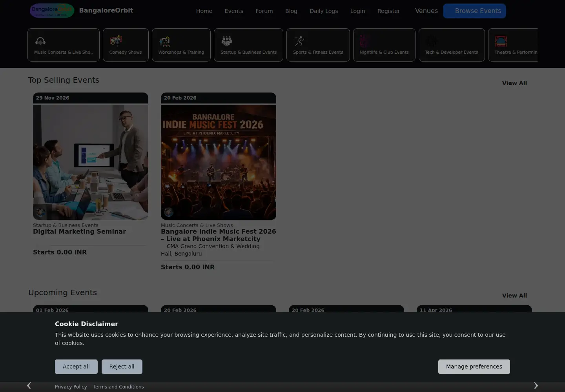Click the 29 Nov 2026 date badge
The image size is (565, 392).
tap(53, 98)
